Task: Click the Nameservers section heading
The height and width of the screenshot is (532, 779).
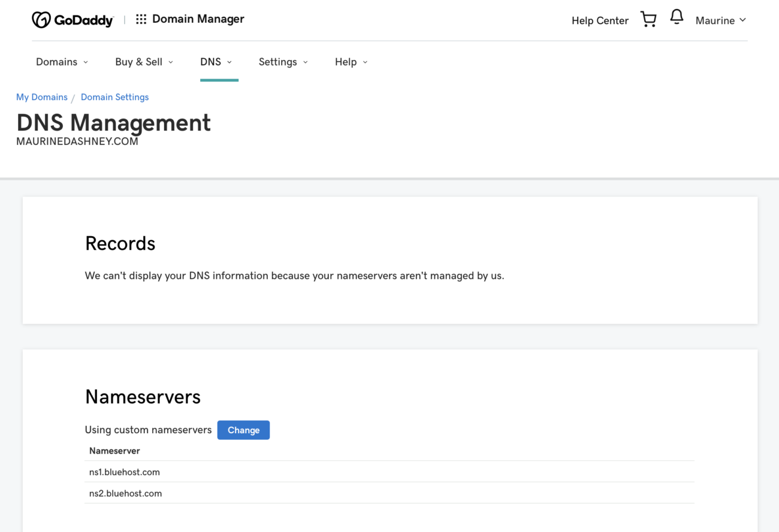Action: pos(143,397)
